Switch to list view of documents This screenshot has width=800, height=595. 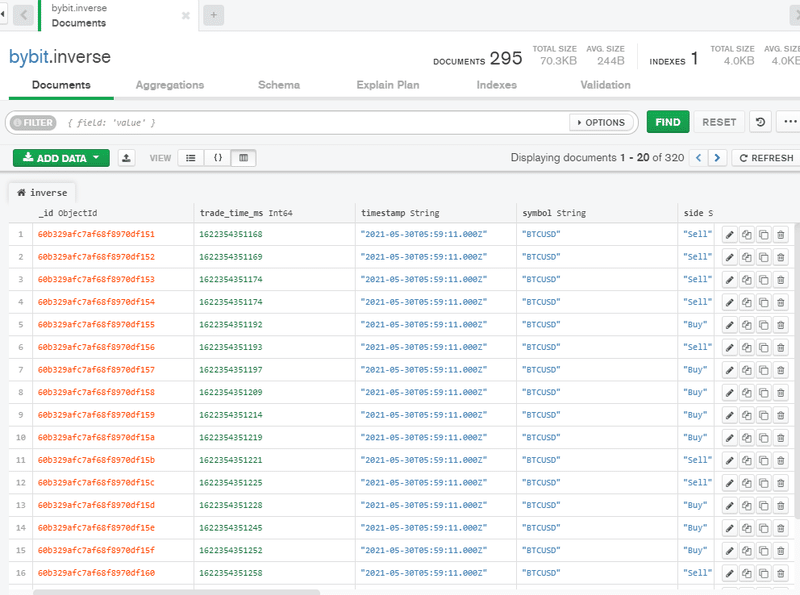point(190,157)
